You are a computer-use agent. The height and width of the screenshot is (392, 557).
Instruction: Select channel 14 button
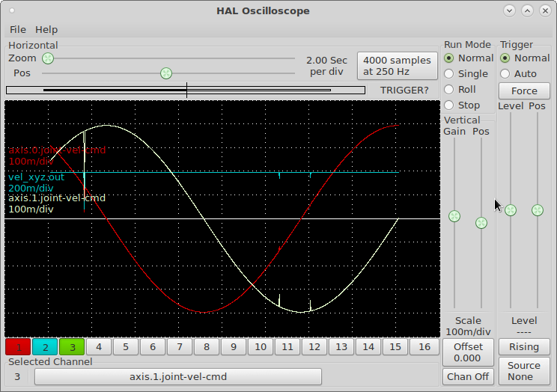(368, 347)
